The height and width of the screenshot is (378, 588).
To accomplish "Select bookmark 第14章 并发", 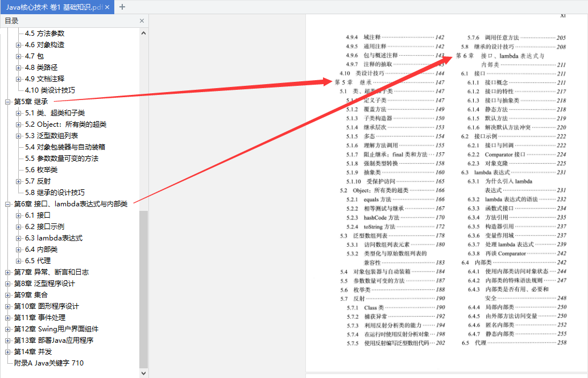I will pos(33,352).
